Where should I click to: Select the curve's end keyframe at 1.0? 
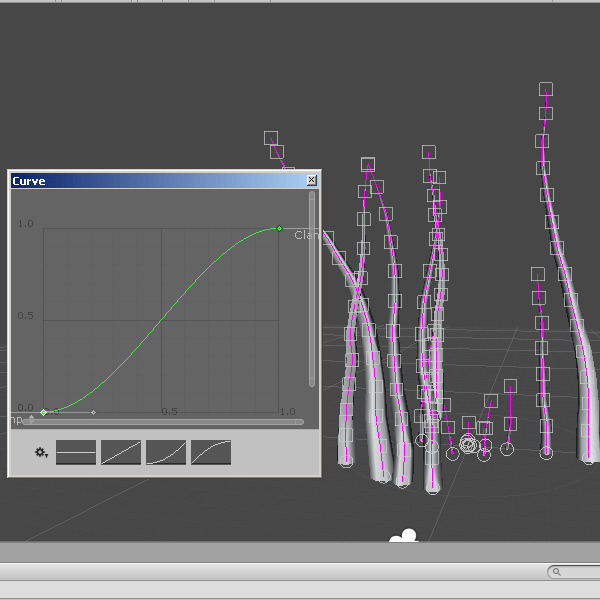tap(279, 229)
